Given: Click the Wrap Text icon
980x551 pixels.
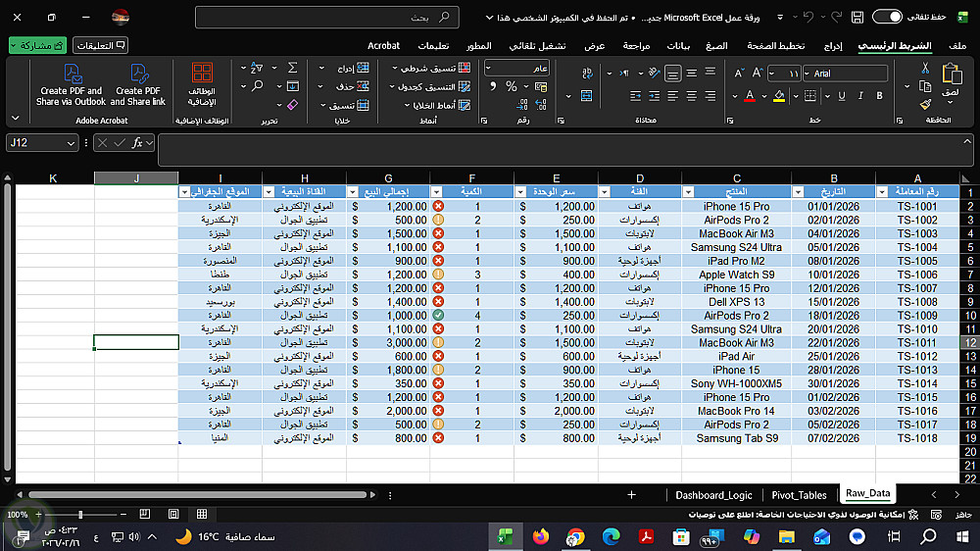Looking at the screenshot, I should [587, 74].
